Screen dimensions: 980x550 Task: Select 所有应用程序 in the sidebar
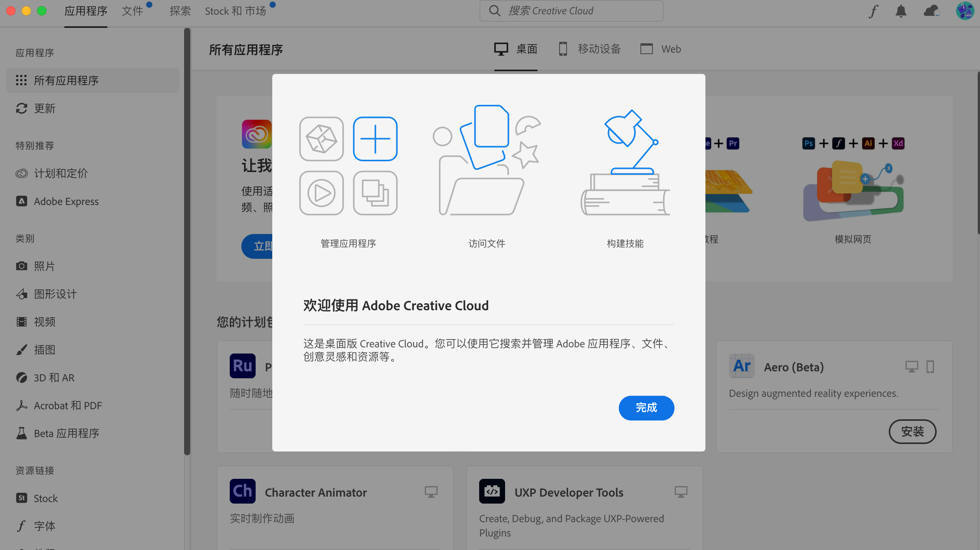point(93,80)
